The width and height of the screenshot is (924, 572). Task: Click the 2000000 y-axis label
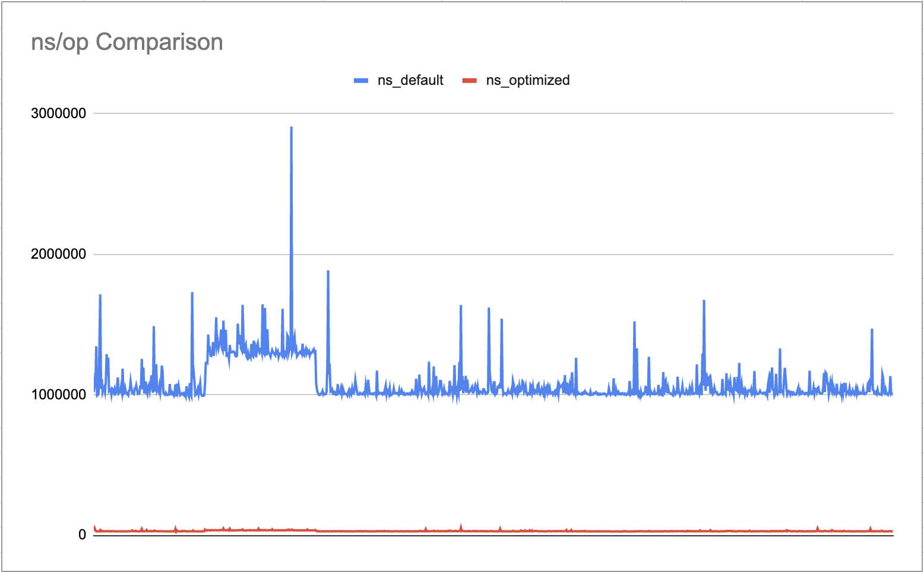pyautogui.click(x=58, y=254)
